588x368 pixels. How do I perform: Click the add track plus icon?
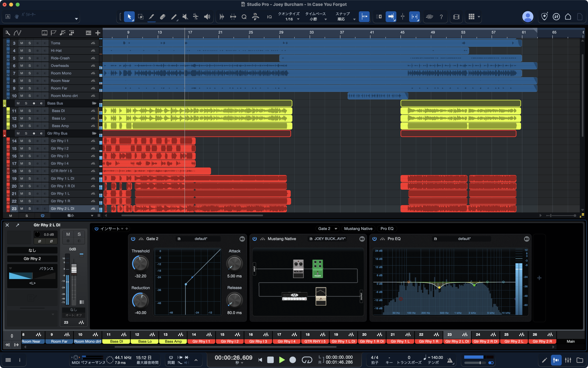[x=98, y=33]
